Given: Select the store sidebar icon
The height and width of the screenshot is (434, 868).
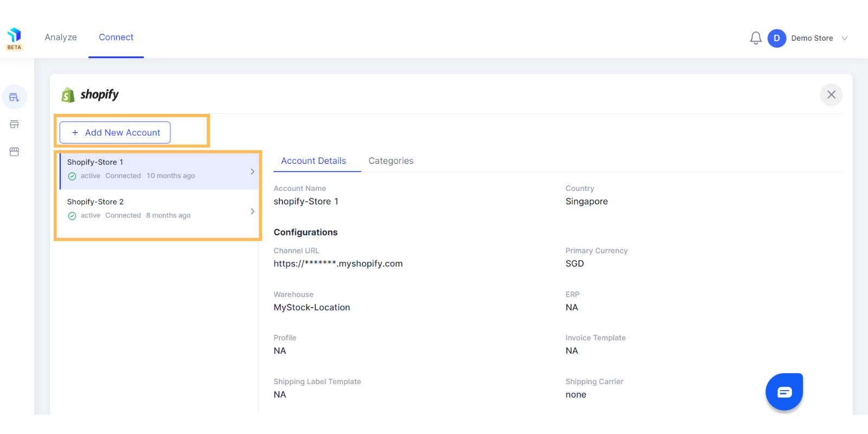Looking at the screenshot, I should tap(15, 124).
